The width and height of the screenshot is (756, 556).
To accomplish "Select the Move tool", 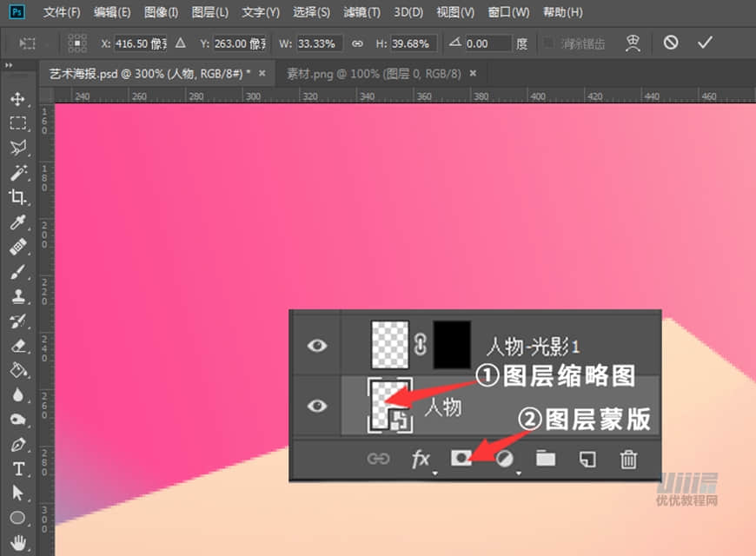I will coord(19,98).
